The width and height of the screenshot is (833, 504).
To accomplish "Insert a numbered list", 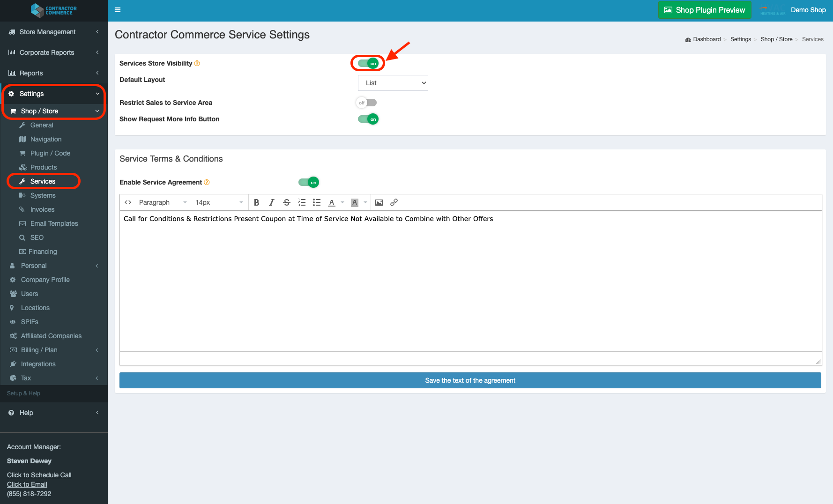I will 302,202.
